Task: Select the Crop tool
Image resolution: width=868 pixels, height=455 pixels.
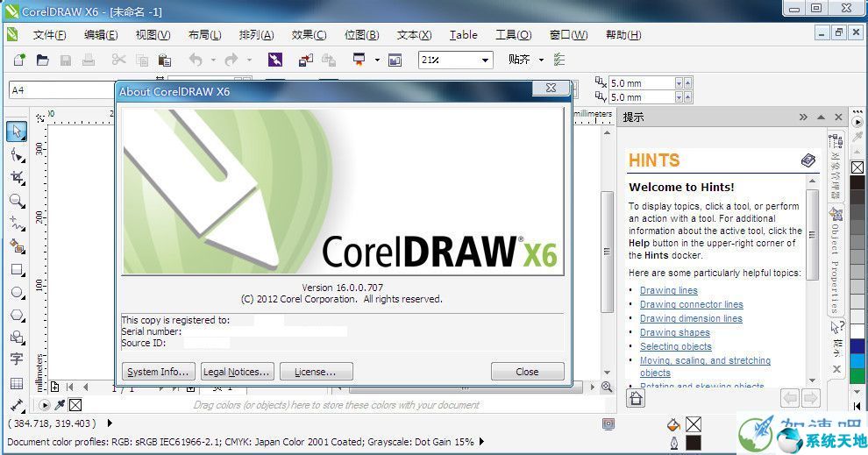Action: [x=18, y=178]
